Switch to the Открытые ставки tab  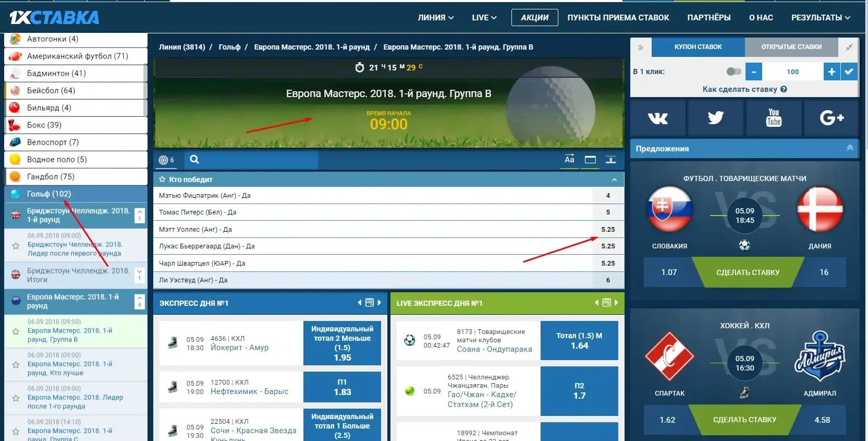tap(791, 47)
